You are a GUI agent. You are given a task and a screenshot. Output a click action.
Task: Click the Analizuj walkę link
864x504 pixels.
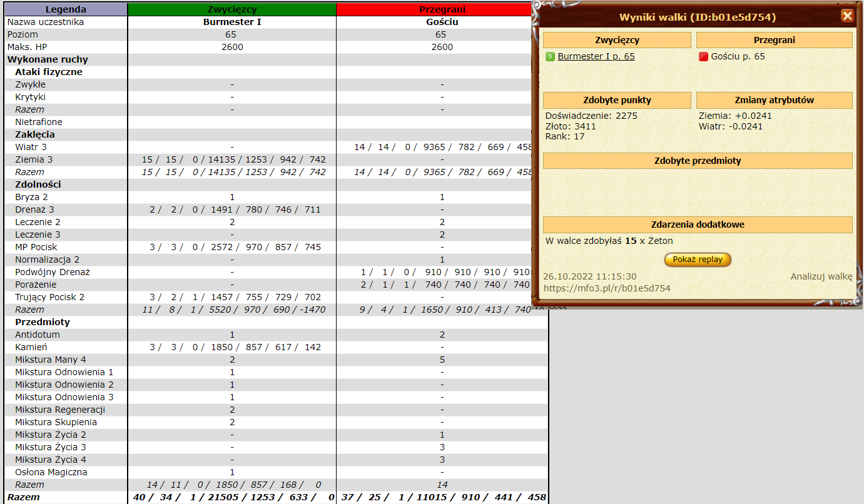pyautogui.click(x=821, y=276)
